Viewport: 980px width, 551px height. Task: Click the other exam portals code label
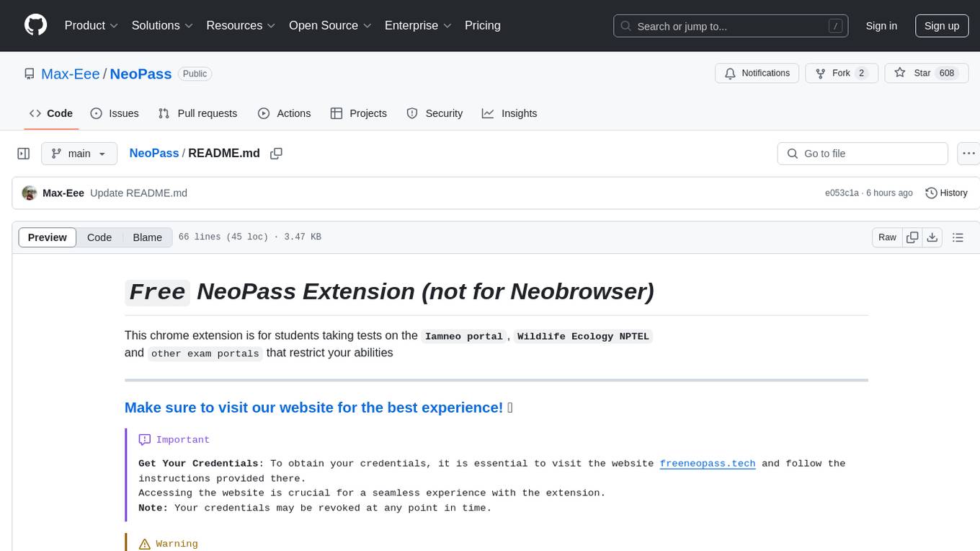tap(205, 353)
